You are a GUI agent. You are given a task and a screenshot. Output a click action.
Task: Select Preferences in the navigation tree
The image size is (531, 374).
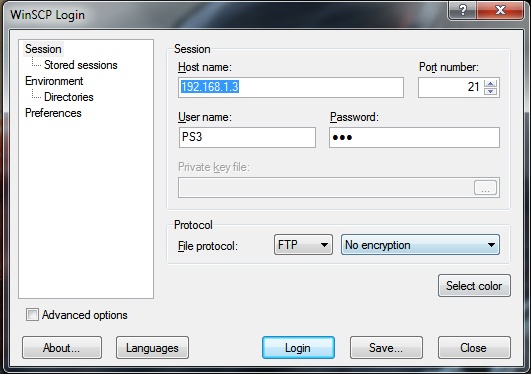pyautogui.click(x=53, y=113)
